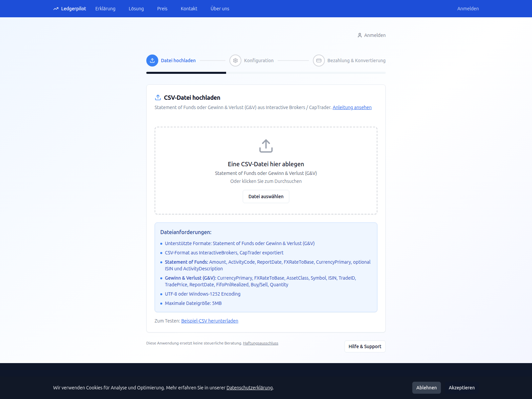Download the Beispiel-CSV test file
Viewport: 532px width, 399px height.
coord(209,321)
